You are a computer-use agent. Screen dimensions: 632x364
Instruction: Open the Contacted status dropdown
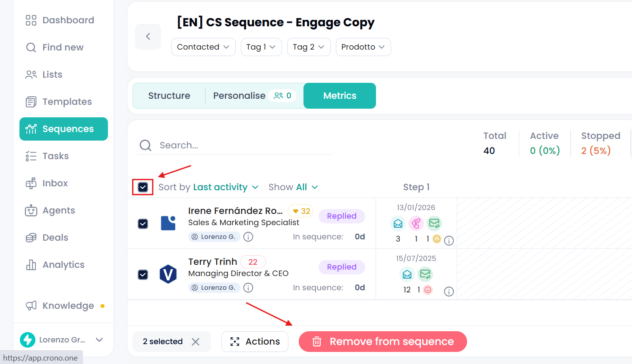pyautogui.click(x=203, y=47)
